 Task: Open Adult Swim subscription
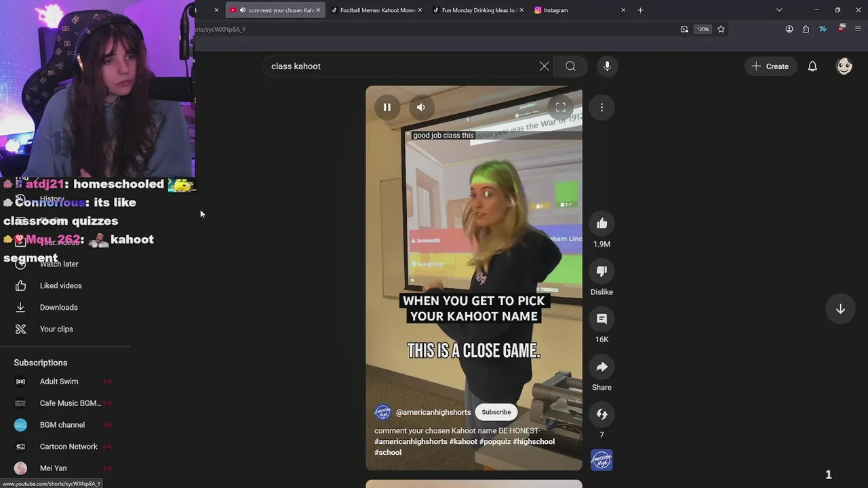[x=65, y=382]
